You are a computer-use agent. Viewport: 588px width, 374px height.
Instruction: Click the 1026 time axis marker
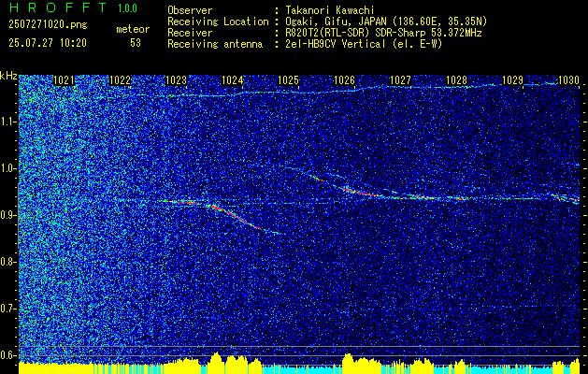click(x=344, y=79)
